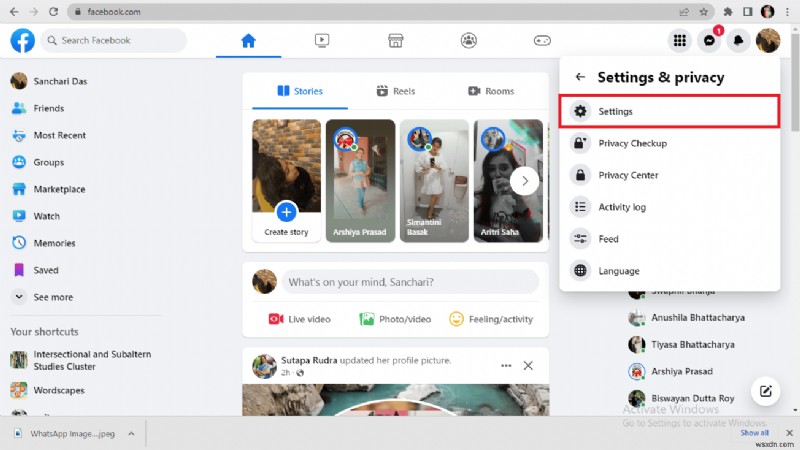Open the Watch video icon in top bar

point(322,40)
